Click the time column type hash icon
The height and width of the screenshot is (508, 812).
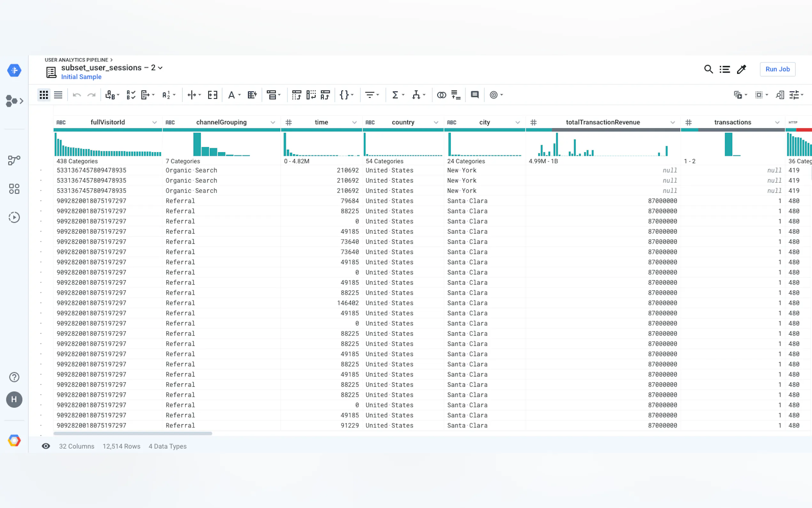[289, 123]
